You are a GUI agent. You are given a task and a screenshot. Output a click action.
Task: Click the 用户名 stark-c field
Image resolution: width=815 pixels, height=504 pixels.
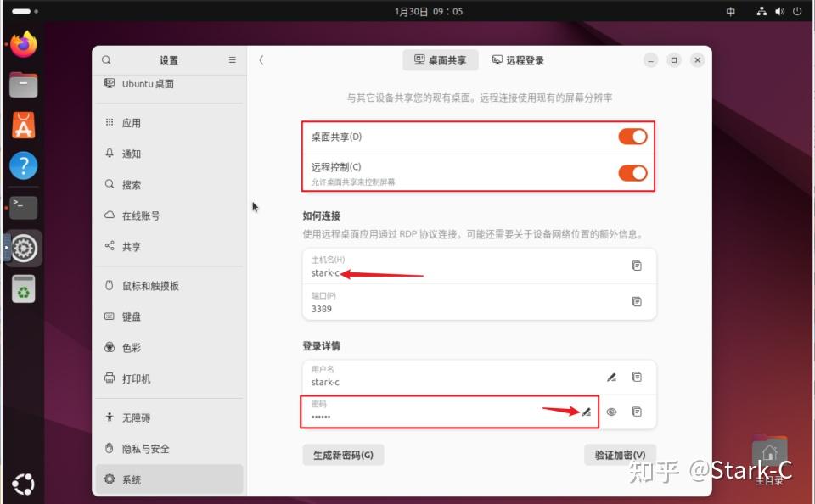(479, 378)
